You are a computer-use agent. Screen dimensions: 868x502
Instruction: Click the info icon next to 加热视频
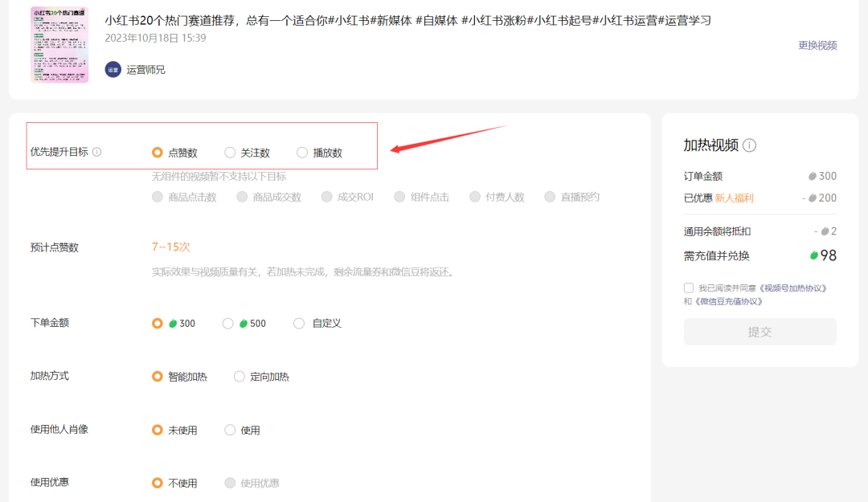749,145
